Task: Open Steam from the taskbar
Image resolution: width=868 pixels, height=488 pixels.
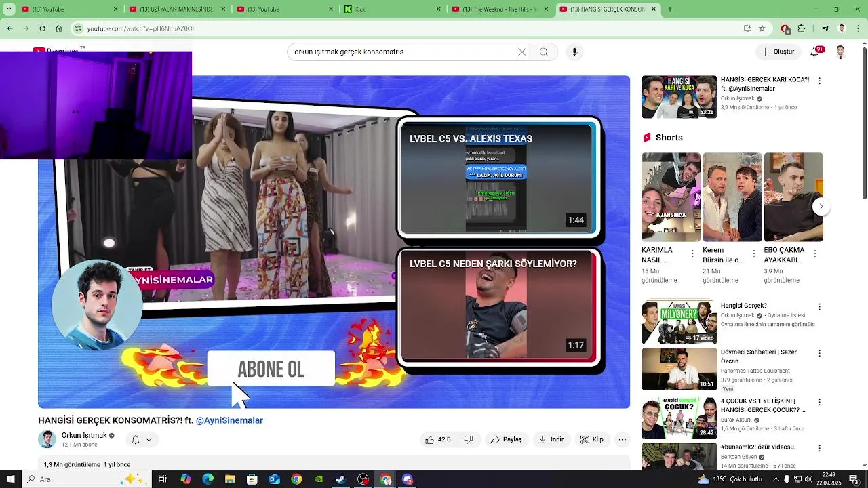Action: (340, 479)
